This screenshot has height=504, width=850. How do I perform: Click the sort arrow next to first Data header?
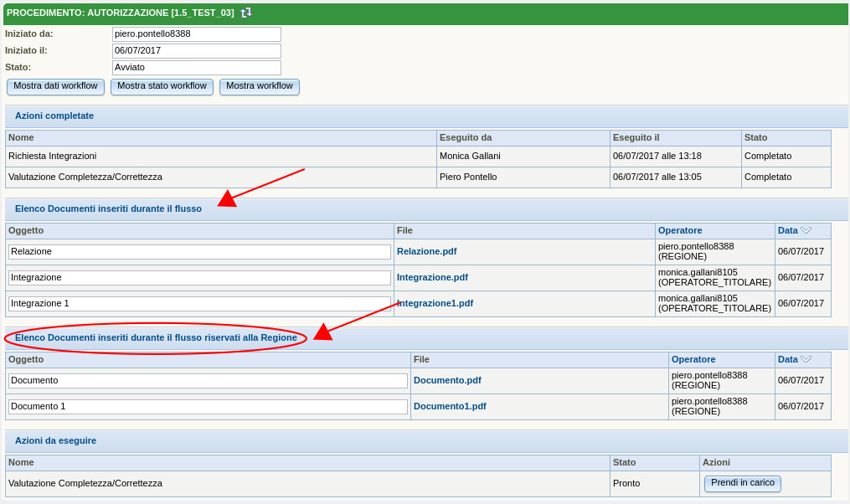(806, 230)
